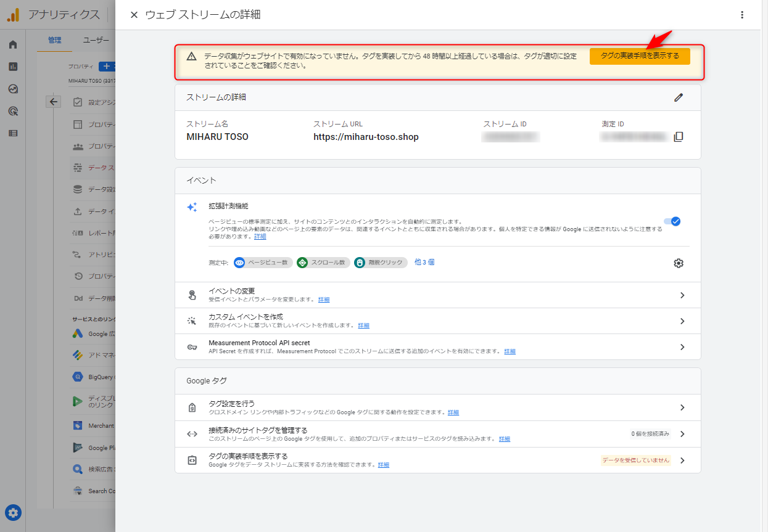Click the modify events hand icon
768x532 pixels.
tap(192, 295)
